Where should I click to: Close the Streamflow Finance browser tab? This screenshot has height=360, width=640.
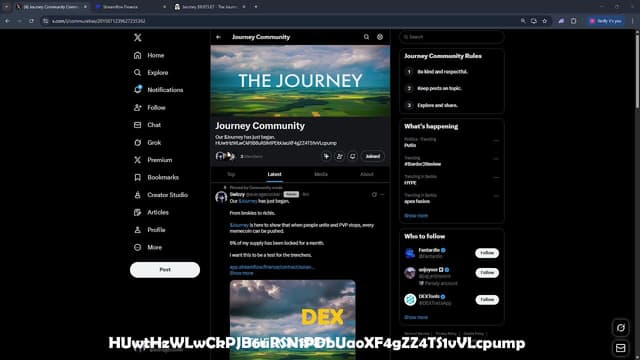pyautogui.click(x=164, y=7)
